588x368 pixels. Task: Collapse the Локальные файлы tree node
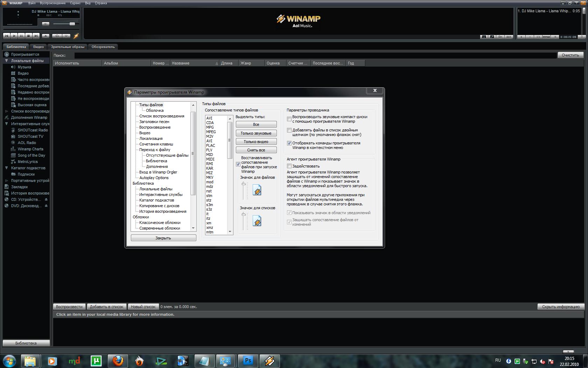[7, 61]
